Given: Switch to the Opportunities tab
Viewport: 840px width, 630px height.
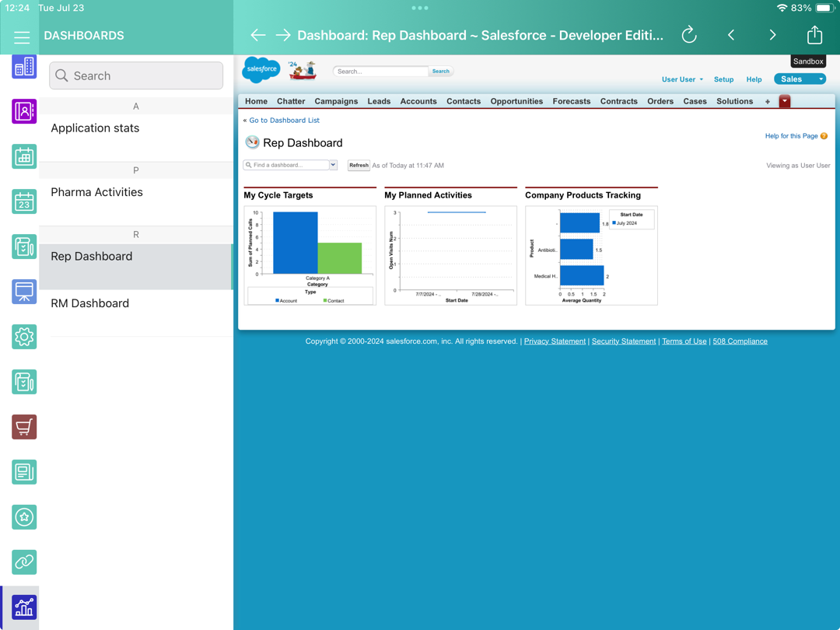Looking at the screenshot, I should pyautogui.click(x=517, y=101).
